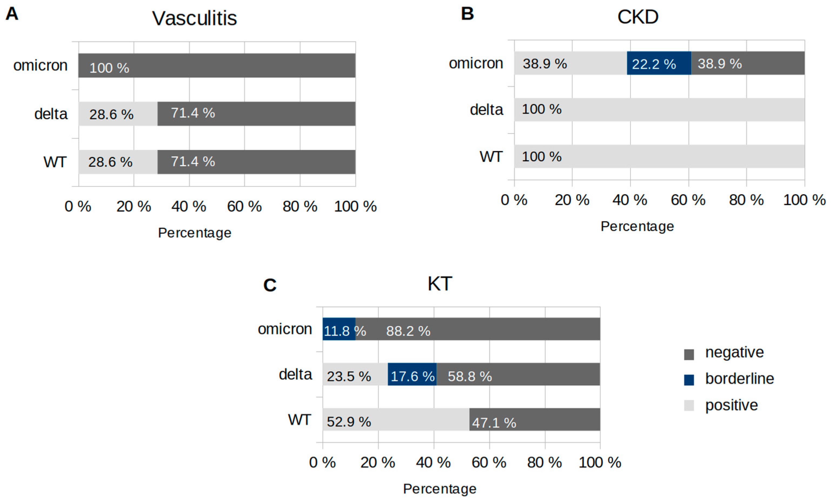Click the positive legend color swatch
The image size is (832, 504).
(689, 405)
